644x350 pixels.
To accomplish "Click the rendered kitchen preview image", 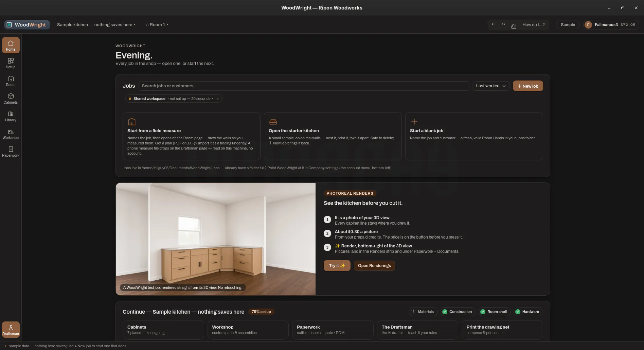I will point(216,239).
